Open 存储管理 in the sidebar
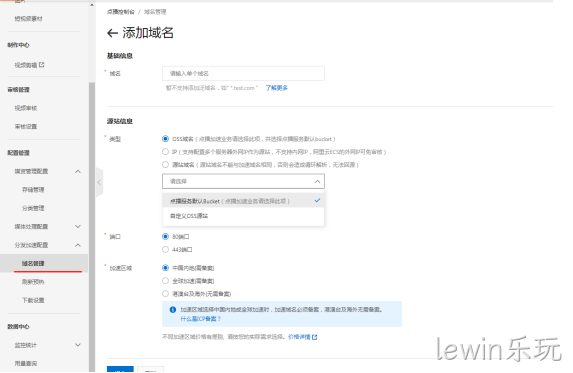 (33, 190)
